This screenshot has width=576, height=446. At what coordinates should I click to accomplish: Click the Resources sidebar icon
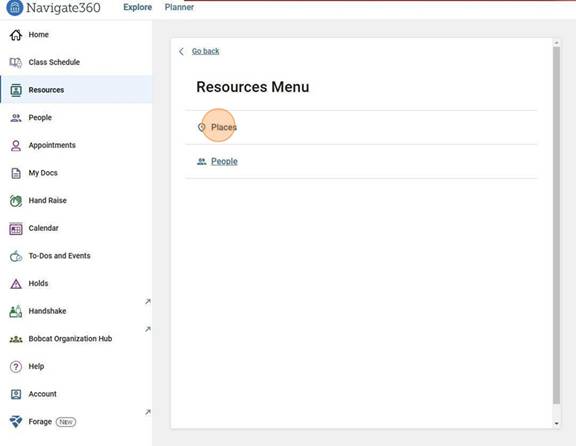tap(16, 90)
